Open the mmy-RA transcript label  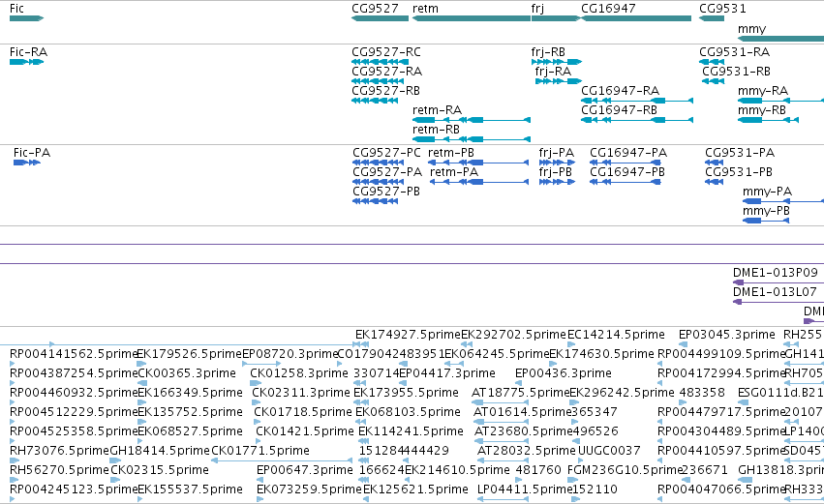763,91
